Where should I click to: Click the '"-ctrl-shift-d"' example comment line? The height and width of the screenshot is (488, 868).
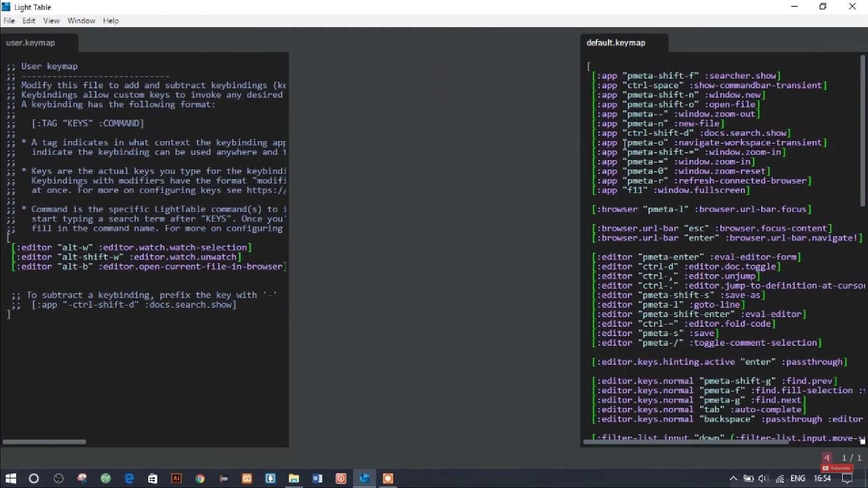(123, 305)
